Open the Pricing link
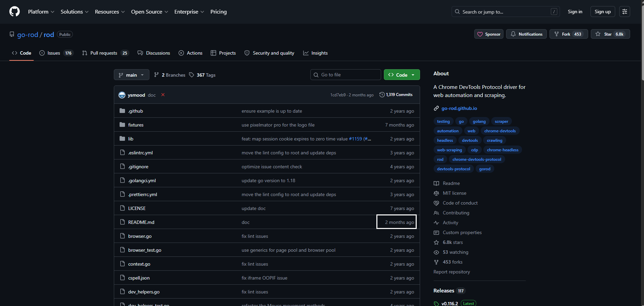 pyautogui.click(x=219, y=12)
